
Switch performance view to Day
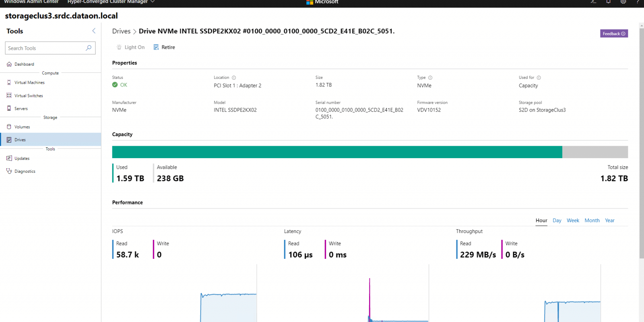[x=557, y=221]
